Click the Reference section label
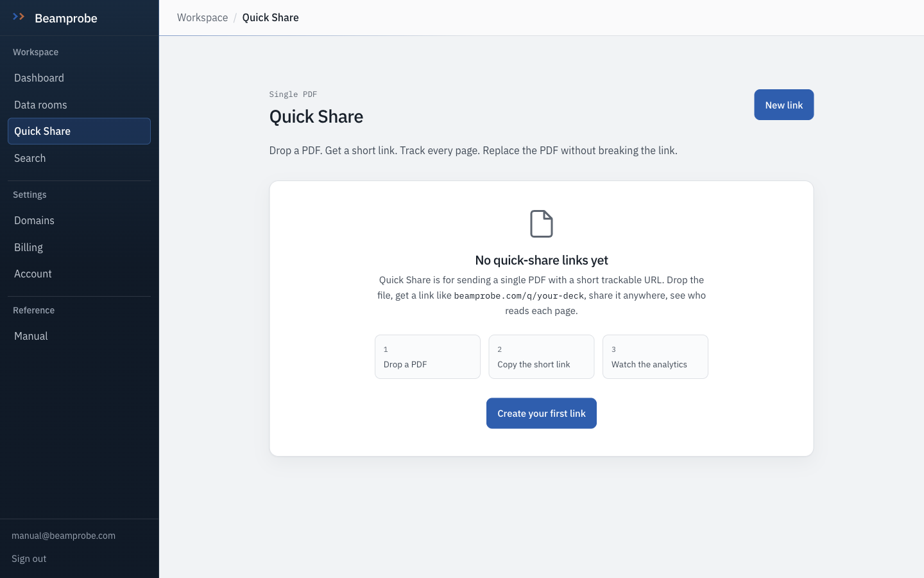Viewport: 924px width, 578px height. click(33, 310)
